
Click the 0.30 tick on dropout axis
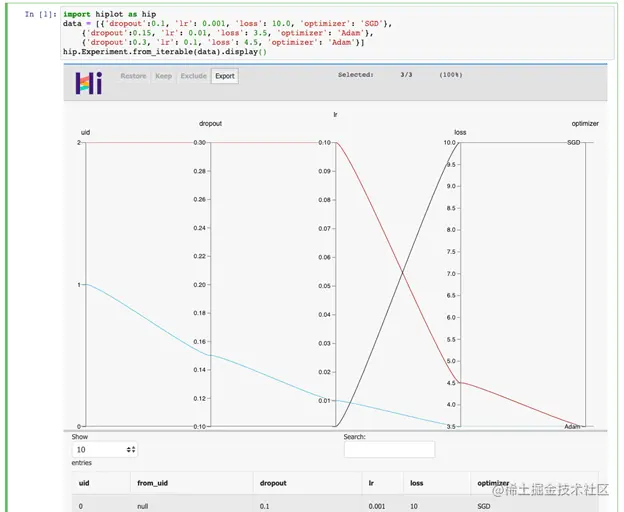[x=199, y=142]
